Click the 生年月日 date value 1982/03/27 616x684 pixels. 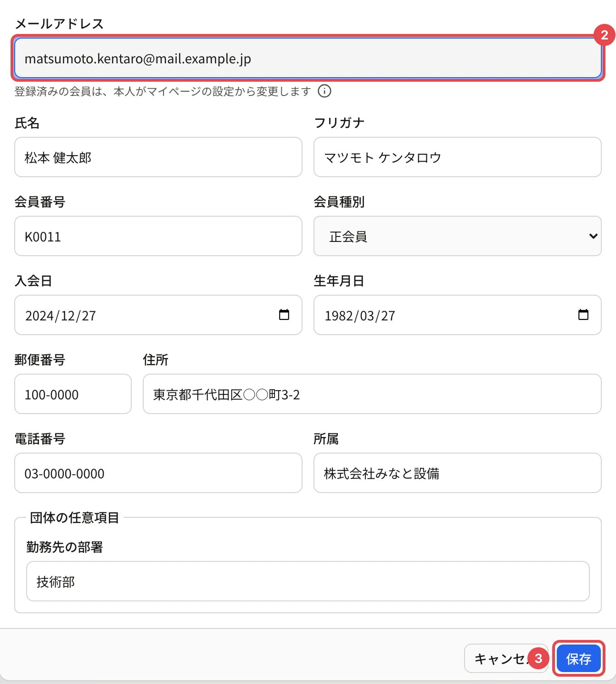pyautogui.click(x=360, y=316)
